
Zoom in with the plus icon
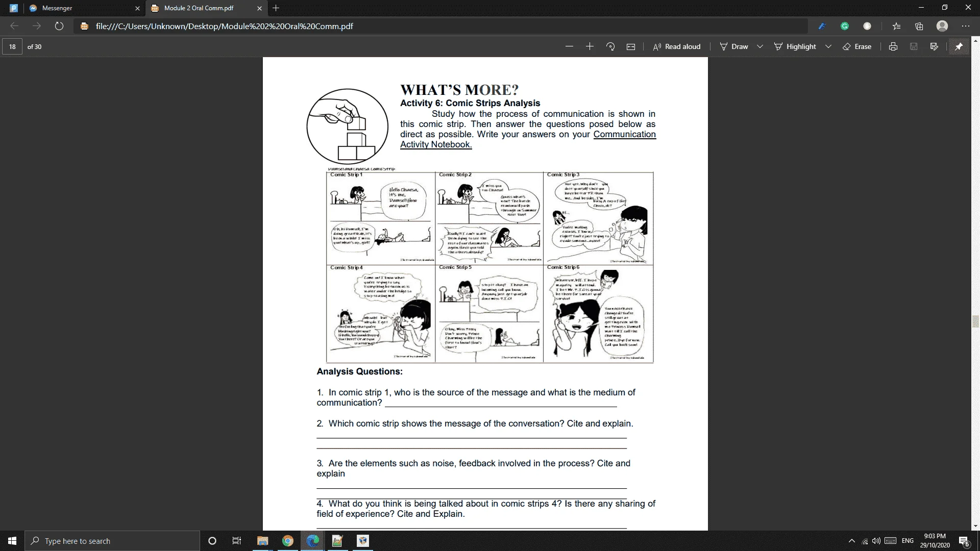click(590, 46)
